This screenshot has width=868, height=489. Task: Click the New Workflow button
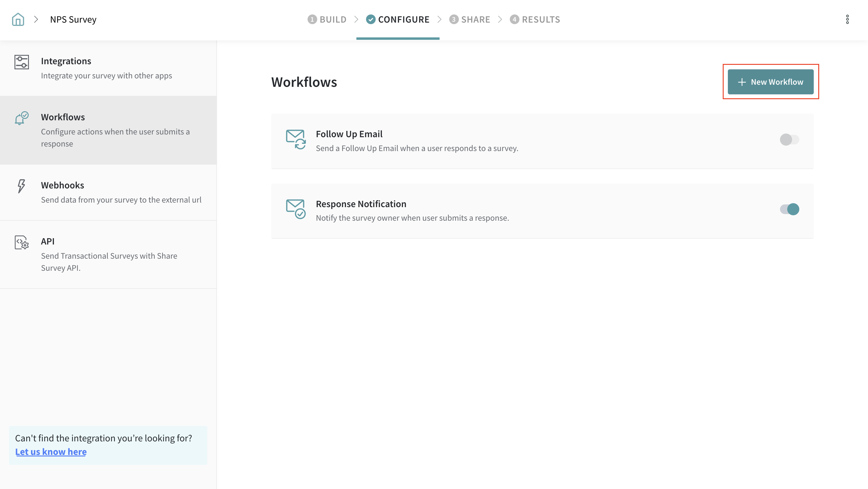[770, 82]
